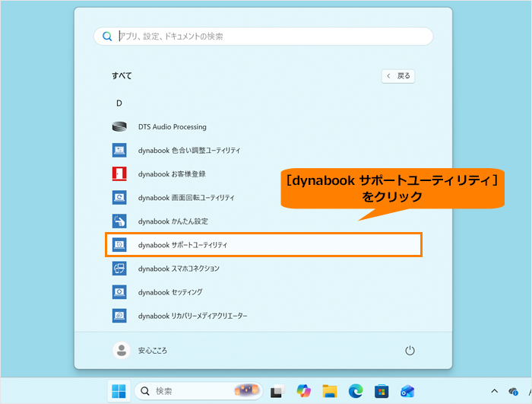Launch dynabook 画面回転ユーティリティ
This screenshot has height=404, width=532.
(x=185, y=198)
